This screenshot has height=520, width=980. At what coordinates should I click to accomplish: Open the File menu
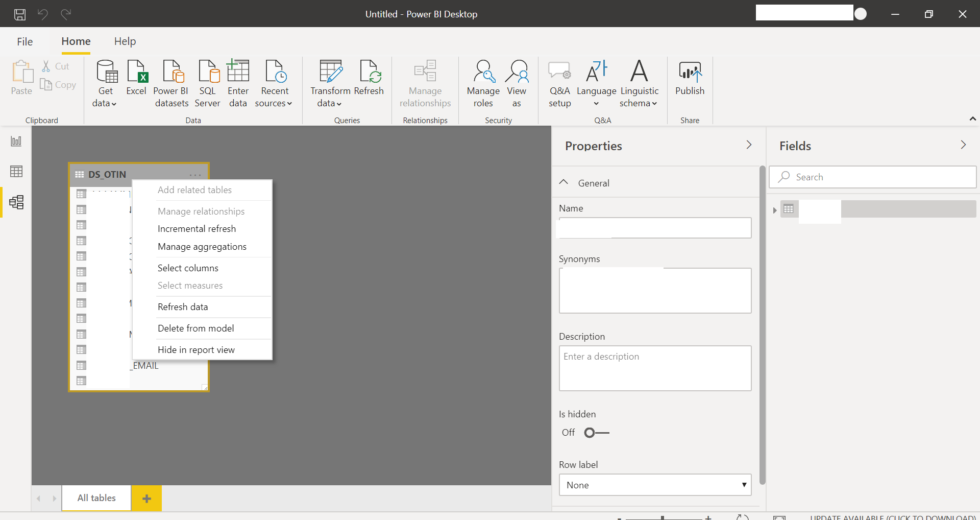point(25,41)
